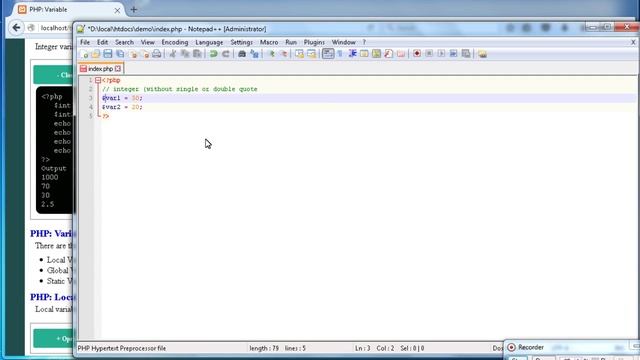Open the Window menu
The width and height of the screenshot is (640, 360).
click(x=344, y=42)
